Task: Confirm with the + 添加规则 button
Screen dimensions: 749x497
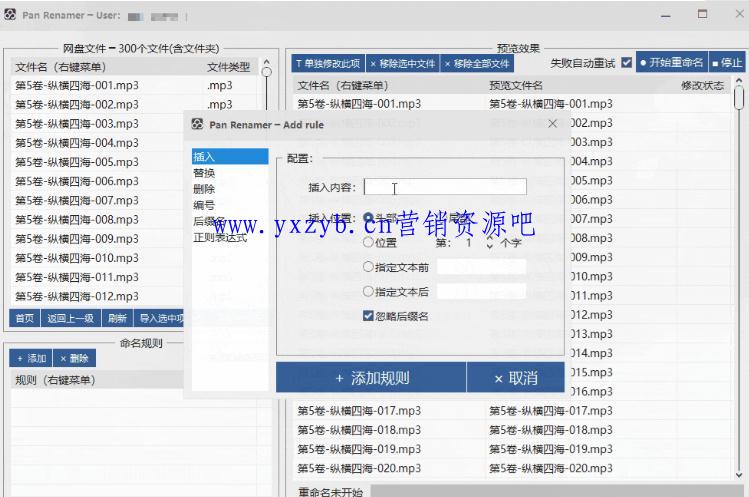Action: coord(371,378)
